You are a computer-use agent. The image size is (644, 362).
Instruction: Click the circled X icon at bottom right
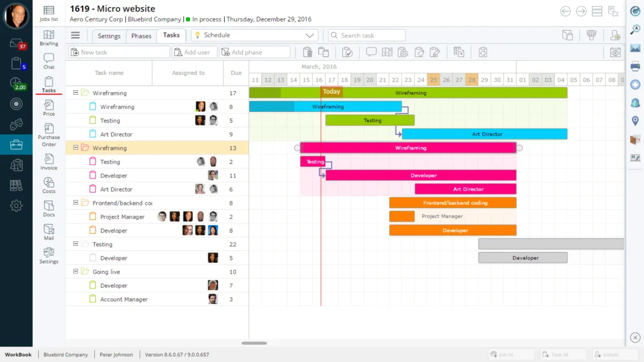635,337
